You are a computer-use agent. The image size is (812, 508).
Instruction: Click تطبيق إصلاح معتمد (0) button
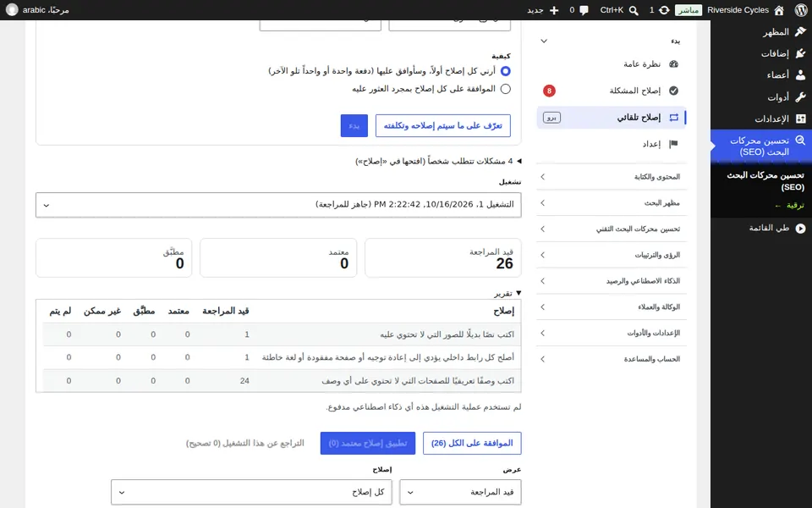pyautogui.click(x=368, y=443)
